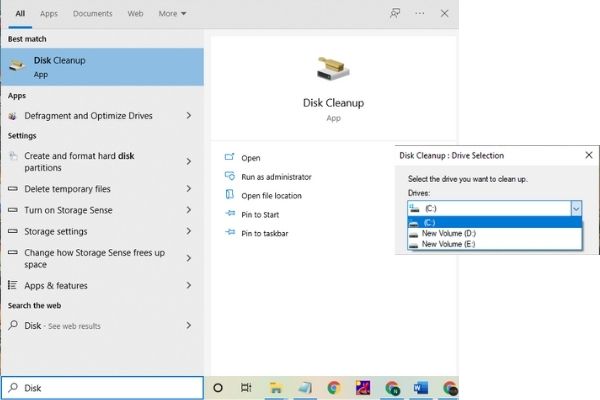The height and width of the screenshot is (400, 600).
Task: Click the feedback icon in search header
Action: (x=395, y=13)
